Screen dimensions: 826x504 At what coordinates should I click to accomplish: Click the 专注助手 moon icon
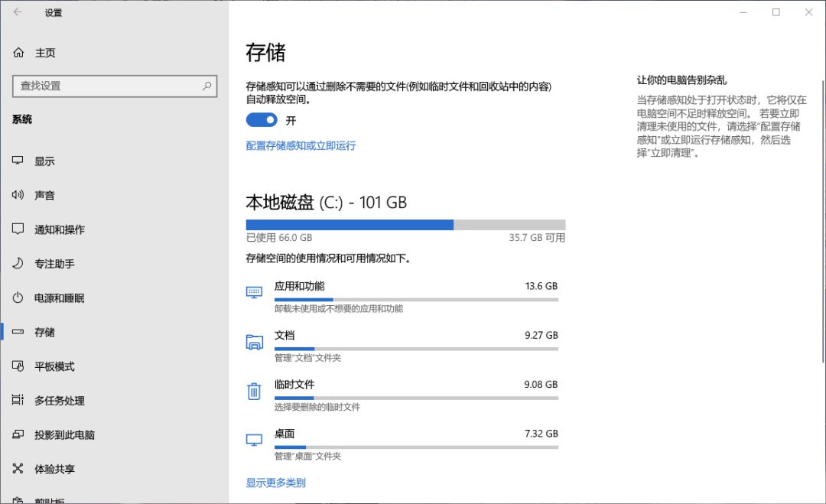18,264
